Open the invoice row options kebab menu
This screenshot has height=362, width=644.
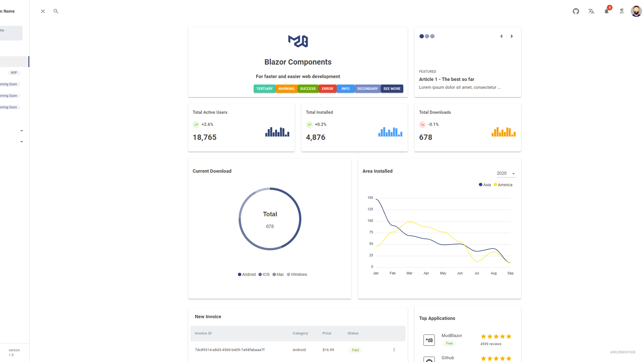coord(394,350)
